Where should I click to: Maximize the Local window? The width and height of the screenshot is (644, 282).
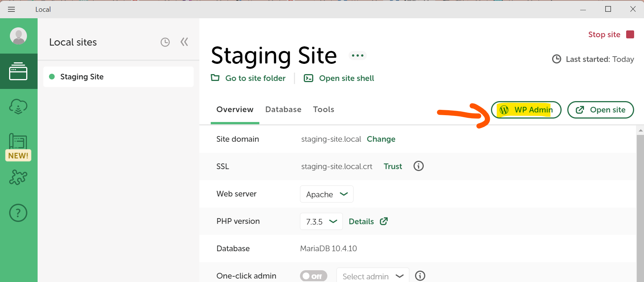click(608, 9)
